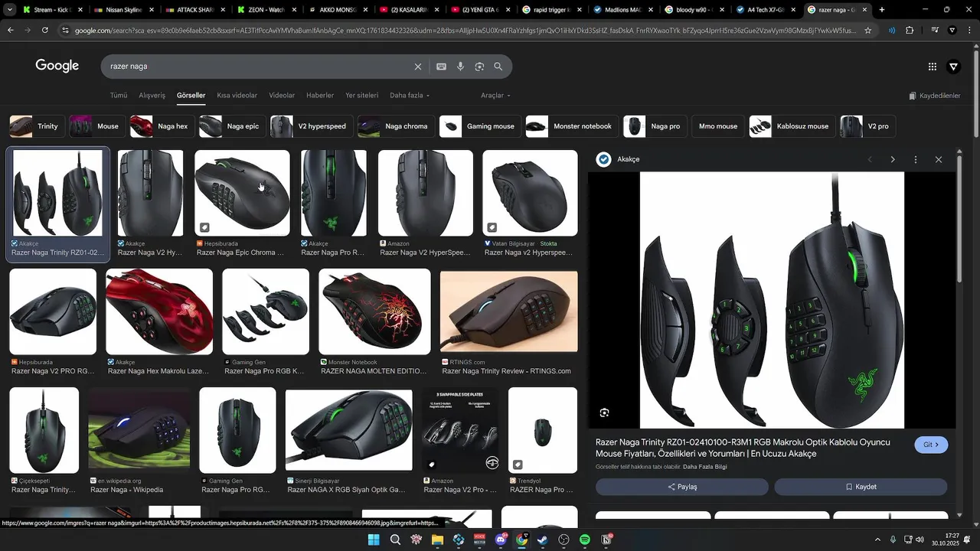The height and width of the screenshot is (551, 980).
Task: Switch to the Tümü tab
Action: click(119, 96)
